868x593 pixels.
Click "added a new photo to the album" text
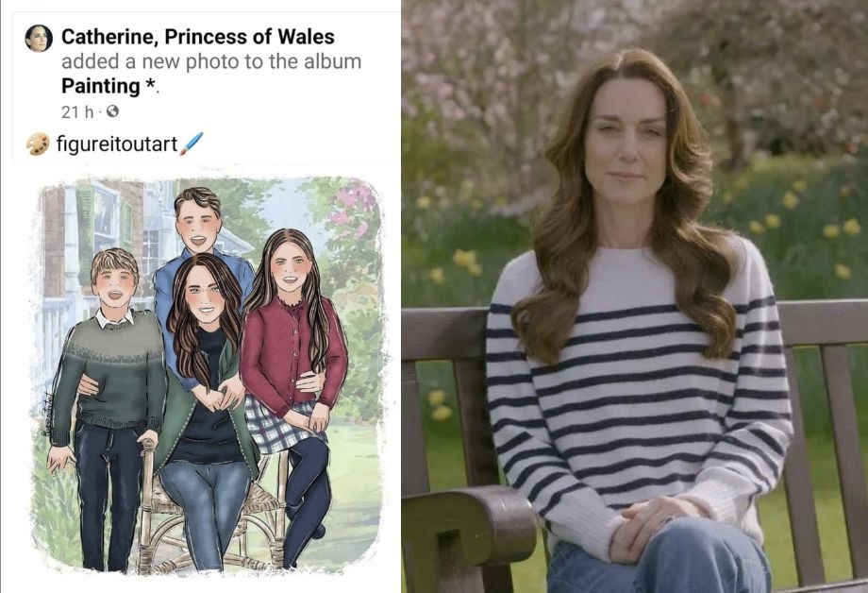[211, 61]
